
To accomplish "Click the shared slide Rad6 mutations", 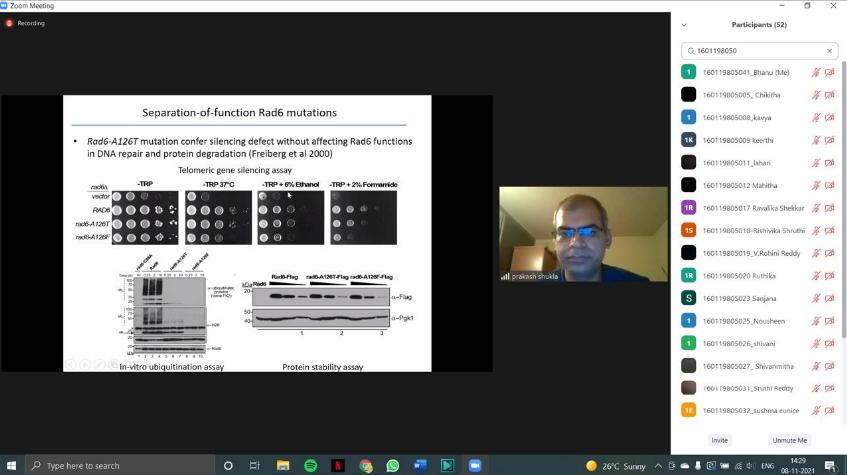I will [x=247, y=233].
